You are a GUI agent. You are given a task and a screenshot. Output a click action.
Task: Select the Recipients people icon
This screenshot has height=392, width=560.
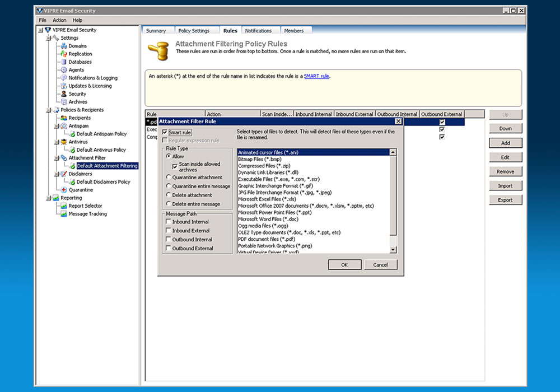coord(64,118)
